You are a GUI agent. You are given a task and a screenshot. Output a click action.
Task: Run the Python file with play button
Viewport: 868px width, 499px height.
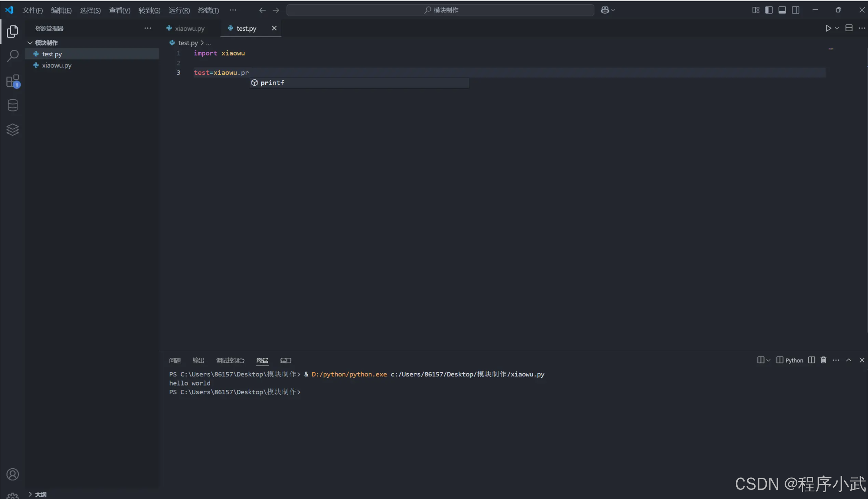pyautogui.click(x=828, y=28)
